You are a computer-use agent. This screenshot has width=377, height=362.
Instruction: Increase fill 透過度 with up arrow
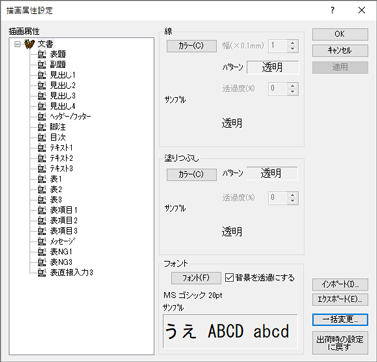pos(293,195)
